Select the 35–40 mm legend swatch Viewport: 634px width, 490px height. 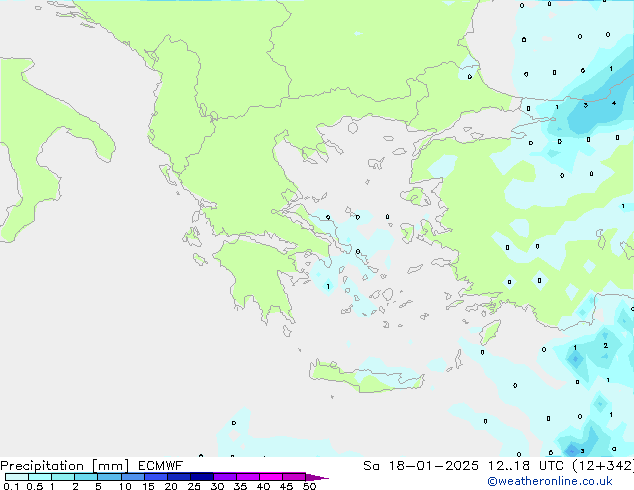point(248,477)
